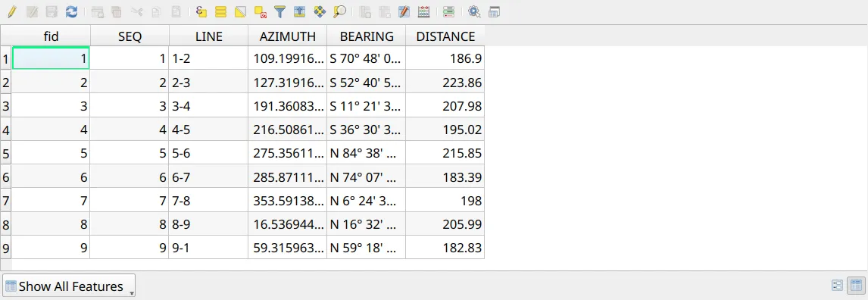Screen dimensions: 868x300
Task: Click the AZIMUTH cell starting 191.36083
Action: (287, 106)
